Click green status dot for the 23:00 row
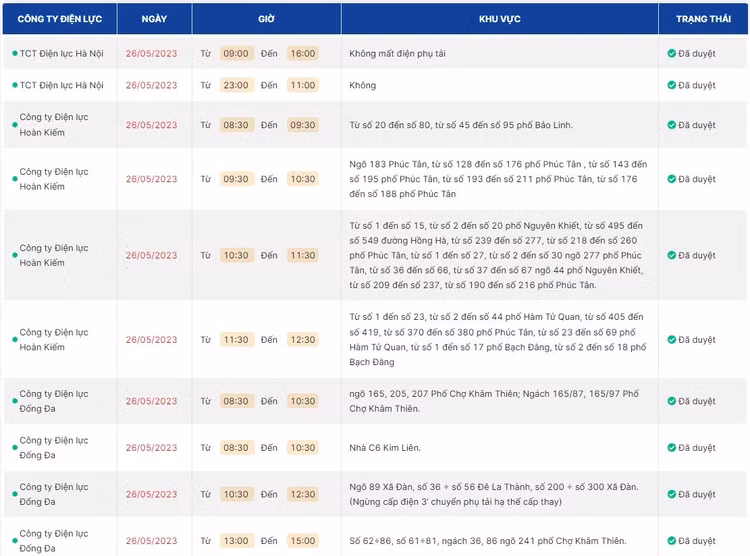Screen dimensions: 750x556 pos(14,86)
